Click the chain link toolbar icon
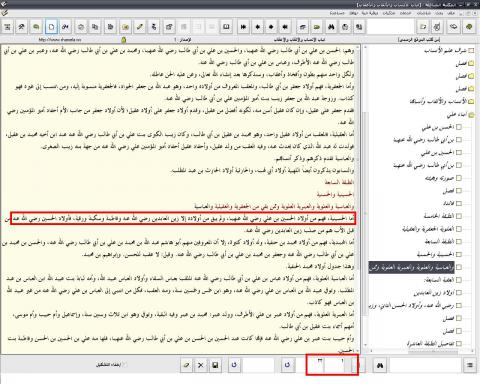 pos(66,27)
